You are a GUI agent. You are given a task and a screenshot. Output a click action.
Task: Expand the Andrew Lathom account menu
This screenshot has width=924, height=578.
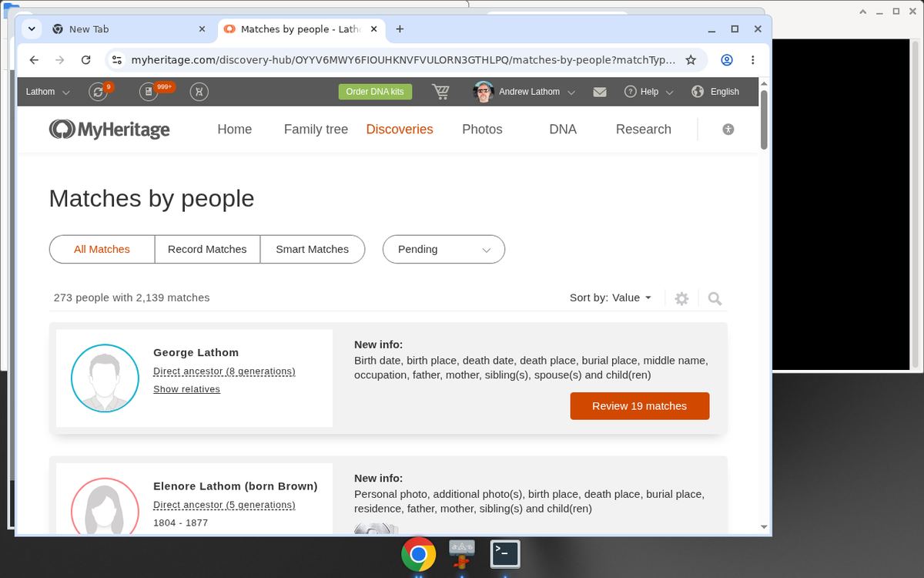(x=537, y=92)
